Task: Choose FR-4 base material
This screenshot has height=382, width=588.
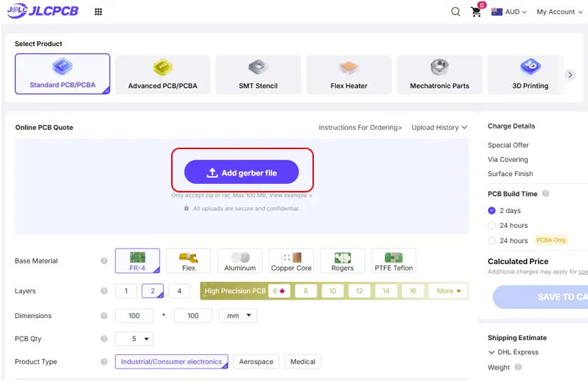Action: 137,261
